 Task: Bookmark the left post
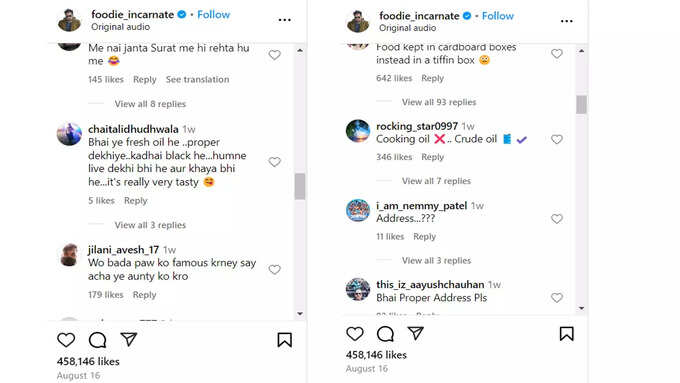[284, 340]
